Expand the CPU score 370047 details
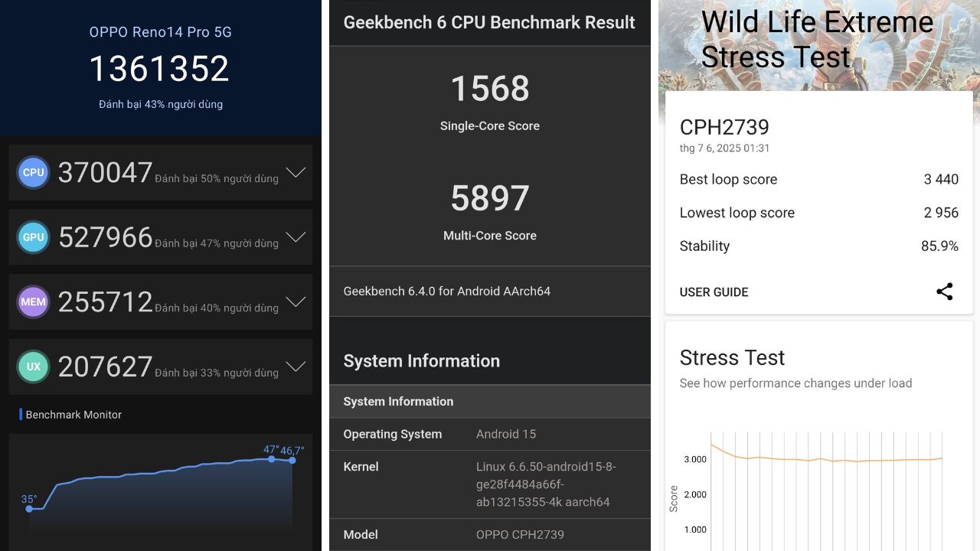Viewport: 980px width, 551px height. pos(296,173)
